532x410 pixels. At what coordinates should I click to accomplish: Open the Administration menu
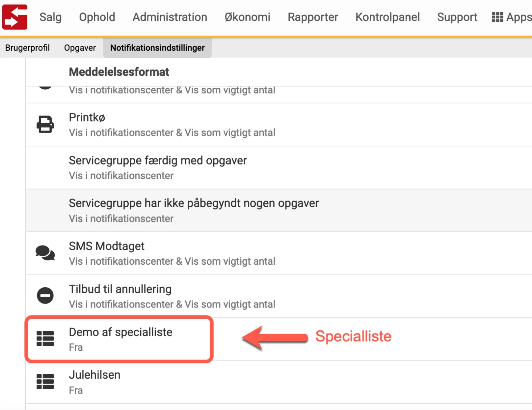point(170,17)
